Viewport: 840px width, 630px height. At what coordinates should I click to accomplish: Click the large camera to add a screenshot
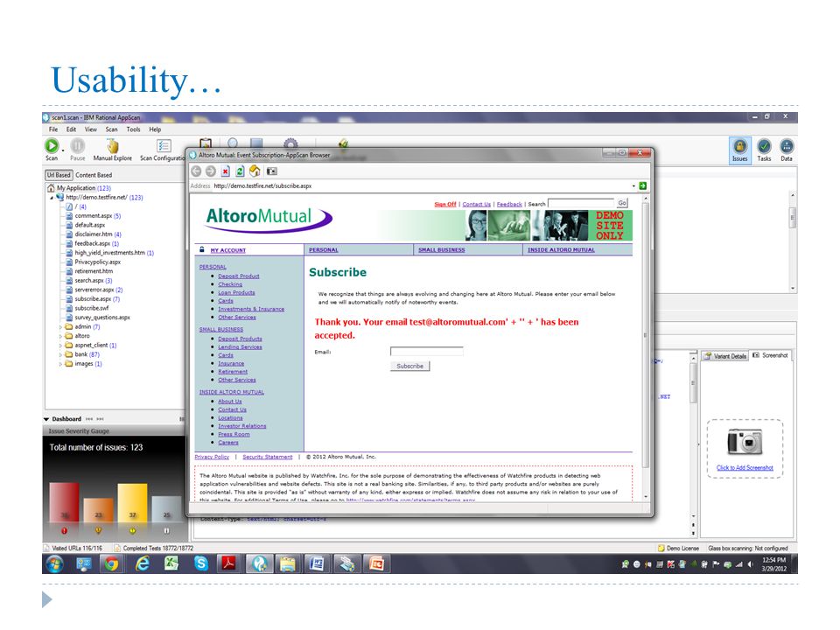tap(745, 442)
